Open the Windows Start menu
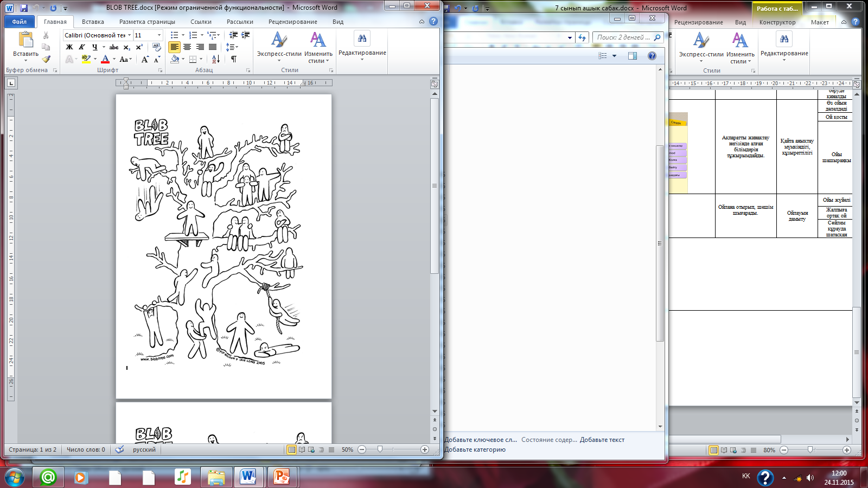 [x=14, y=477]
